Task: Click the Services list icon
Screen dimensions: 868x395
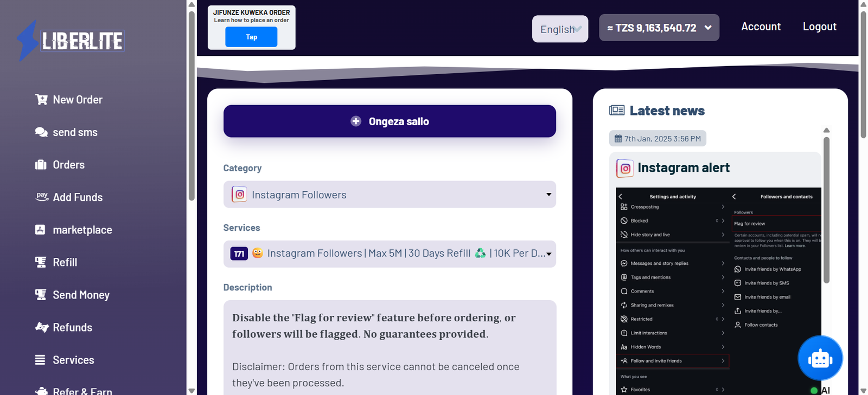Action: pos(40,360)
